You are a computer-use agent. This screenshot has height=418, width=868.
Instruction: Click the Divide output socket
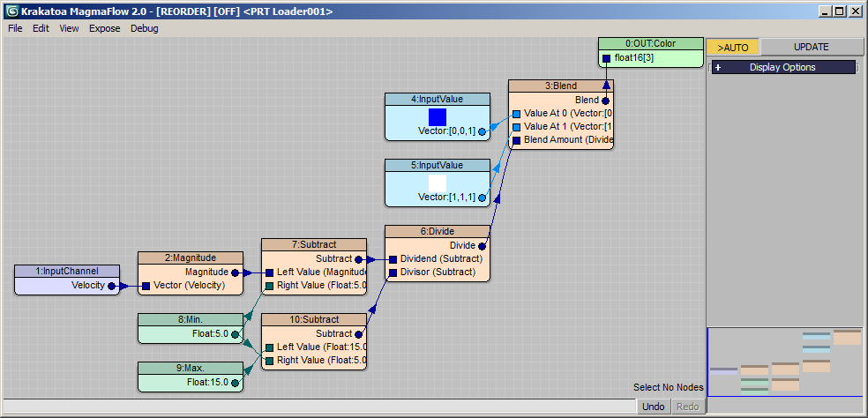[x=483, y=246]
